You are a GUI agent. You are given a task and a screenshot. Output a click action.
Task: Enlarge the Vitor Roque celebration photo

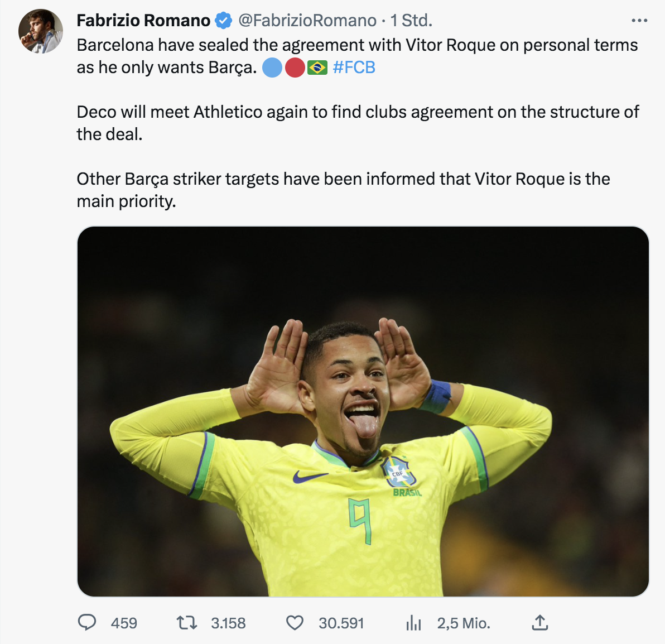coord(363,411)
